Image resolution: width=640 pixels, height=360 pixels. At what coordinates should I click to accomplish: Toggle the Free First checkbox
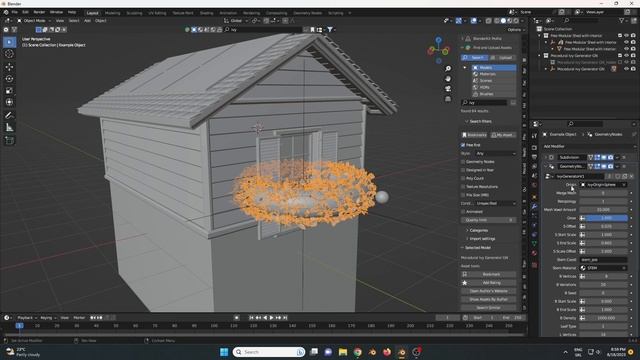463,145
